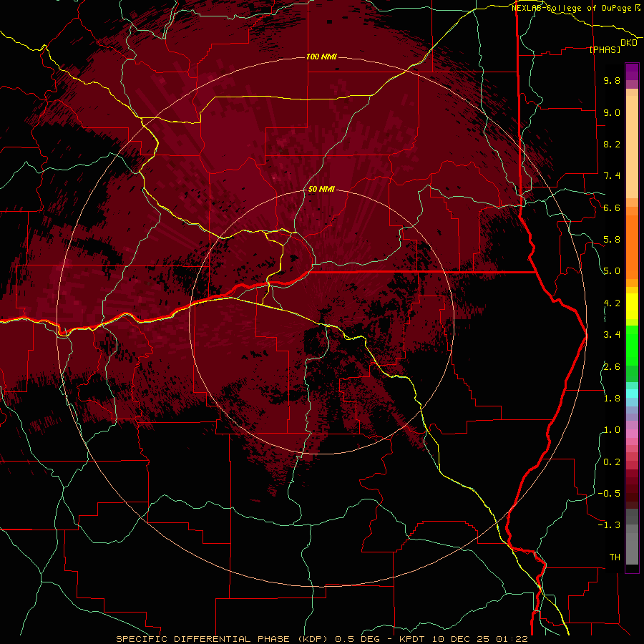Select the pale peach color bar segment

coord(632,147)
